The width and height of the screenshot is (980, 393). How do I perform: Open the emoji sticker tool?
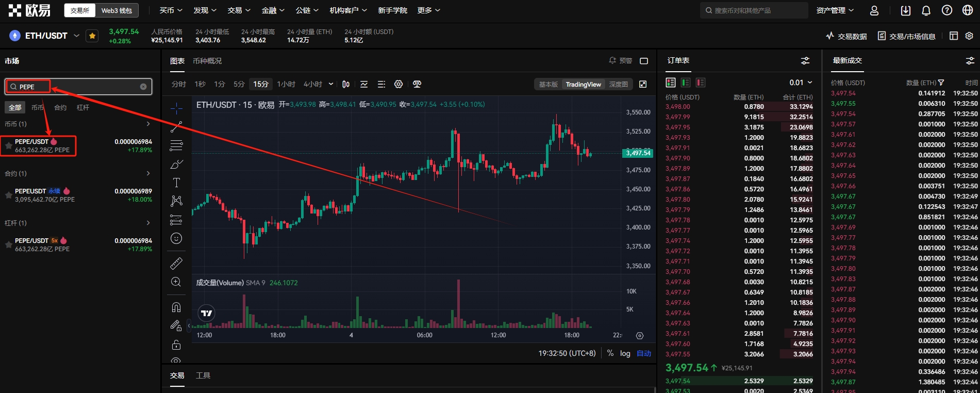[176, 238]
